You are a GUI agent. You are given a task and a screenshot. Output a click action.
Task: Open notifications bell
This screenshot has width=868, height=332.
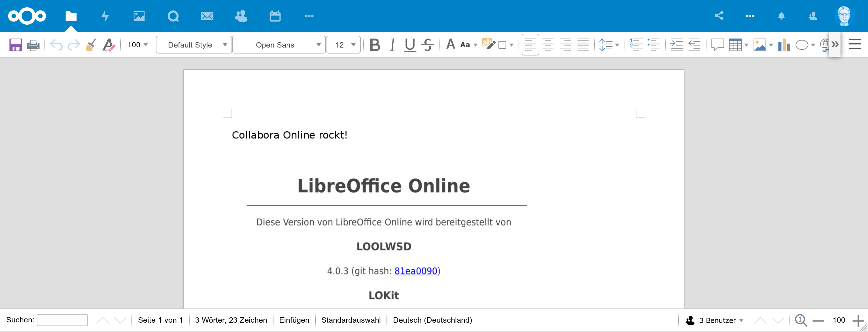pos(781,16)
